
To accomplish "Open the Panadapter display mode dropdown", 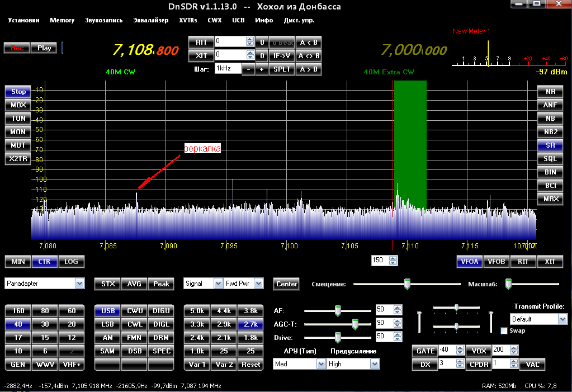I will click(x=79, y=284).
